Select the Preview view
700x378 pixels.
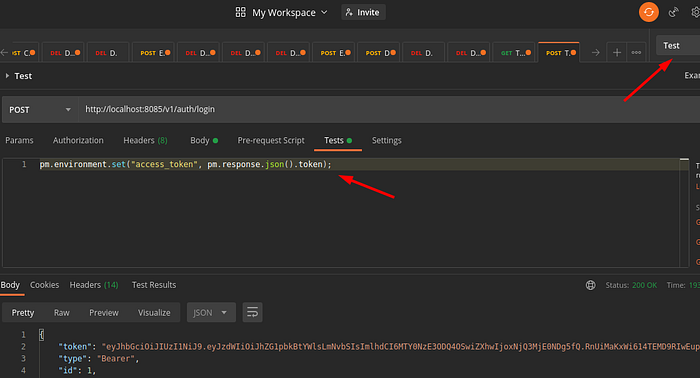[x=104, y=312]
